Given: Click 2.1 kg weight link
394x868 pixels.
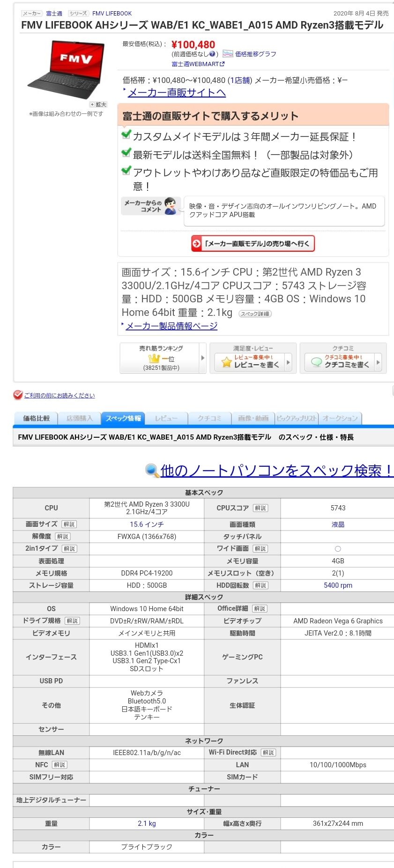Looking at the screenshot, I should (x=147, y=823).
